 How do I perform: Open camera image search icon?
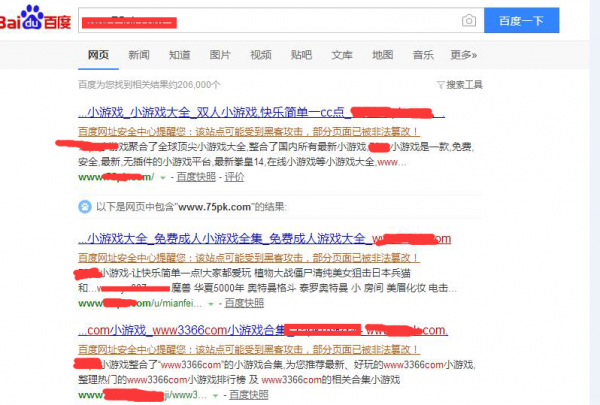[x=469, y=20]
